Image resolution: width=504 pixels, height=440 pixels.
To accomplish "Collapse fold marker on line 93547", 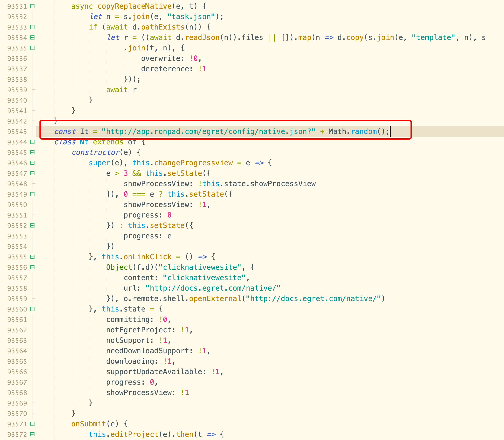I will (x=32, y=173).
